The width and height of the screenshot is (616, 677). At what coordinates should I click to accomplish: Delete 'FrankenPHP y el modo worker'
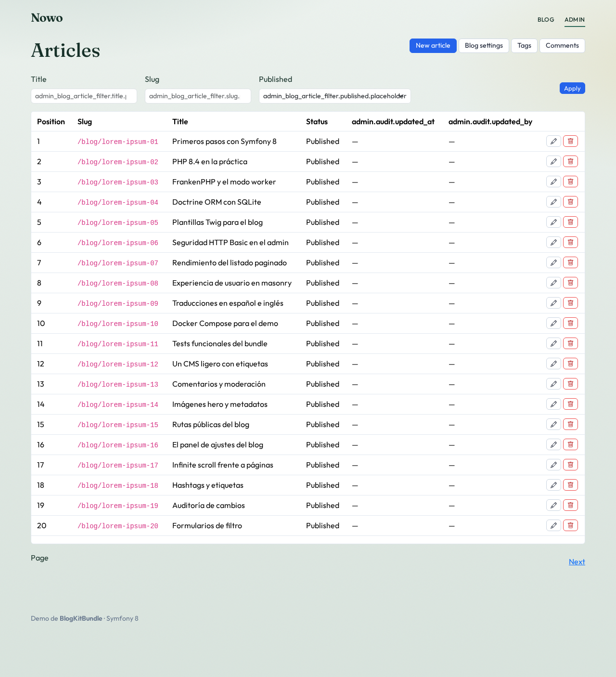coord(570,182)
